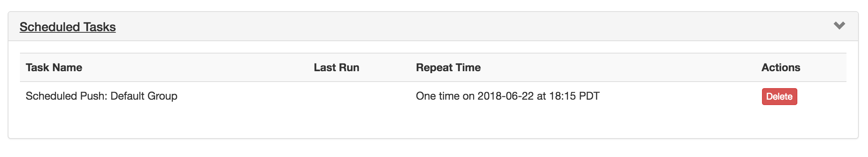Click 'Default Group' in the task name

pyautogui.click(x=144, y=96)
